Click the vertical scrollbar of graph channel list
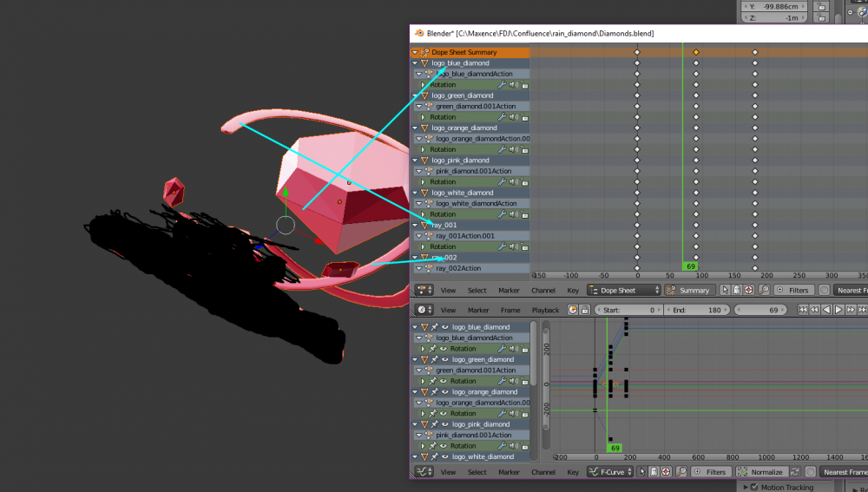This screenshot has height=492, width=868. coord(533,354)
